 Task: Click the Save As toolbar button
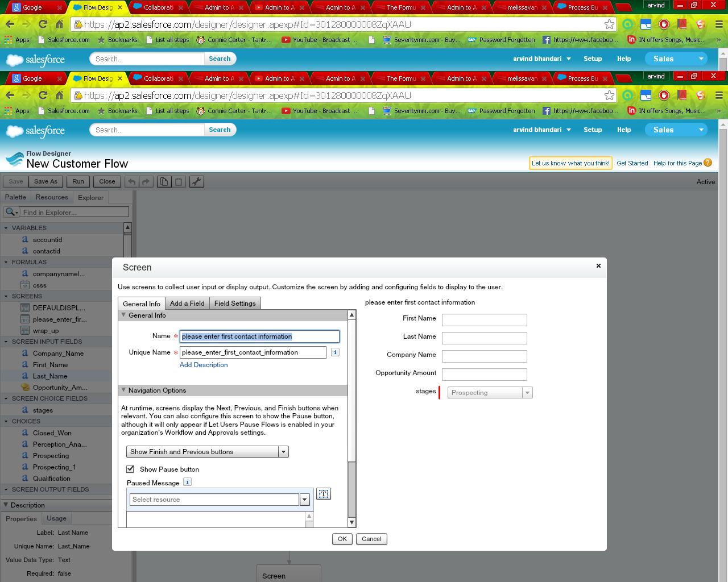[x=45, y=182]
